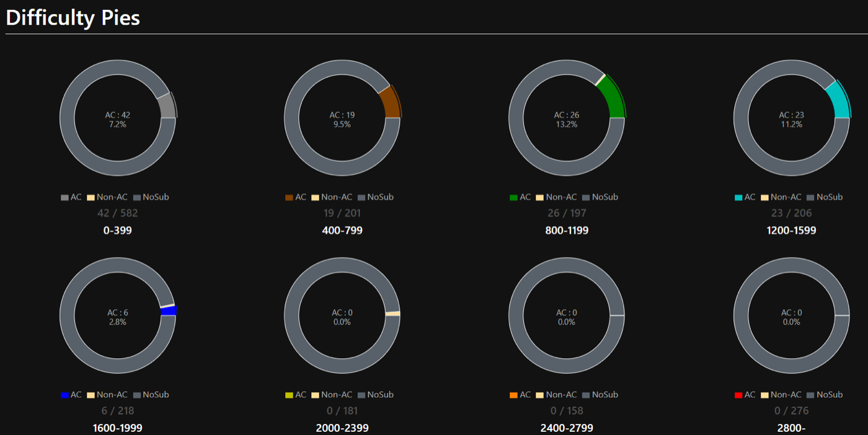Click NoSub legend in 1200-1599 chart
This screenshot has height=435, width=868.
825,197
